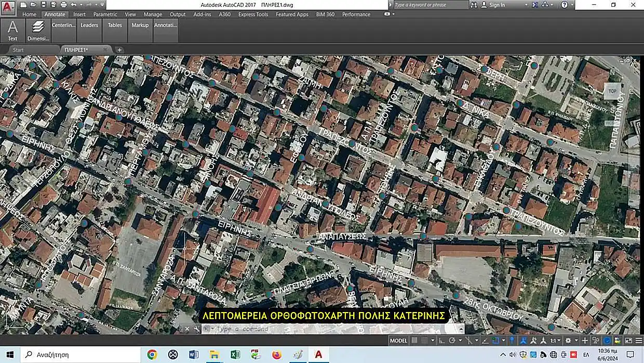Click the Customization hamburger icon in status bar

pos(638,341)
